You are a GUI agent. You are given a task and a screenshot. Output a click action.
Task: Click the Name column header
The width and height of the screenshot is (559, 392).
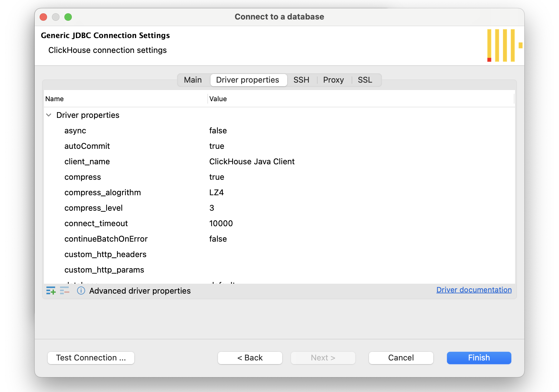54,99
